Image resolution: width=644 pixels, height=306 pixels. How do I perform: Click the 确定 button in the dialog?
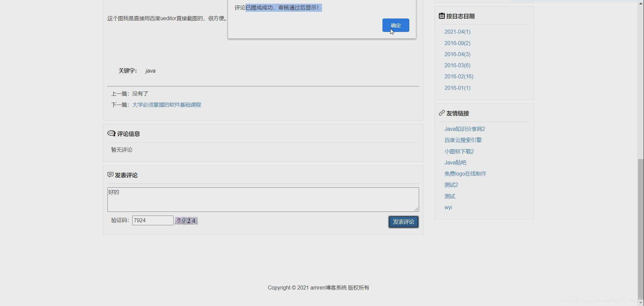[395, 25]
